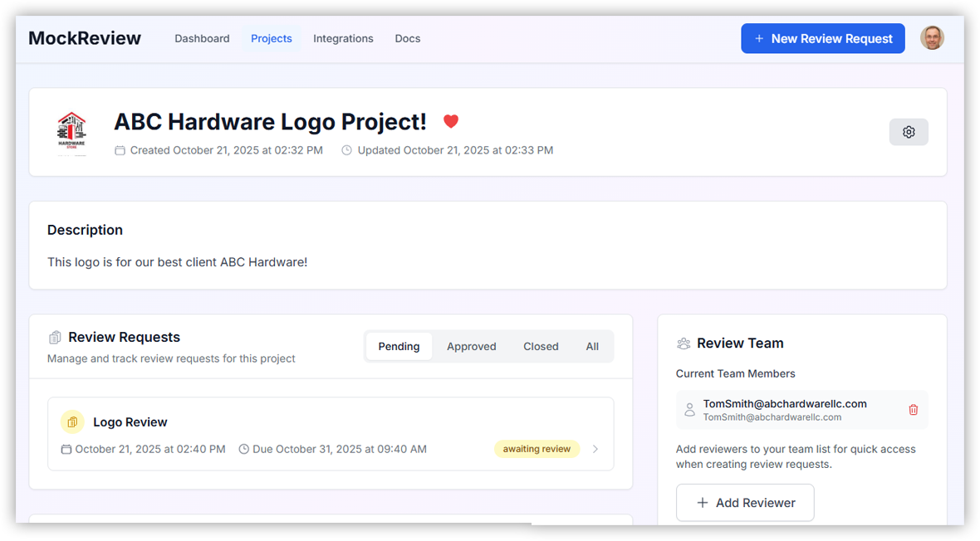This screenshot has width=980, height=541.
Task: Delete TomSmith reviewer with trash icon
Action: (x=914, y=410)
